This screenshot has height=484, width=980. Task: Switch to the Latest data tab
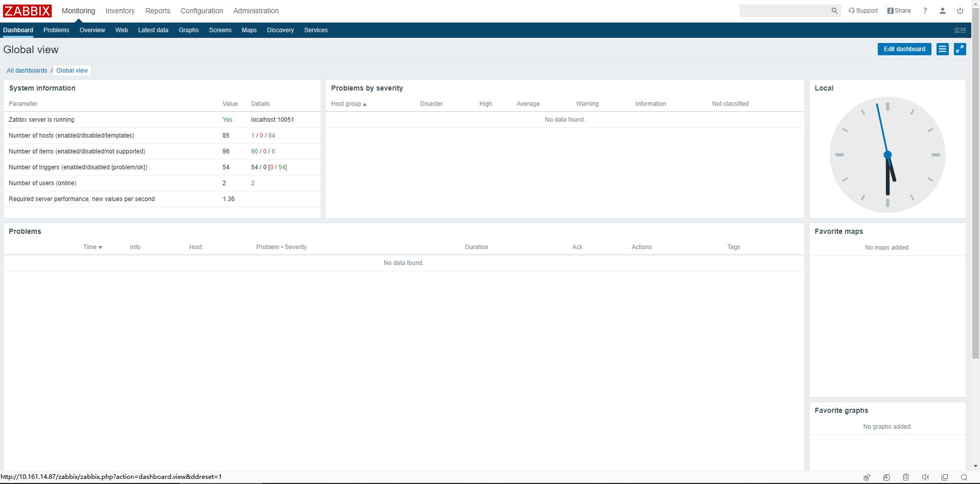(x=153, y=30)
